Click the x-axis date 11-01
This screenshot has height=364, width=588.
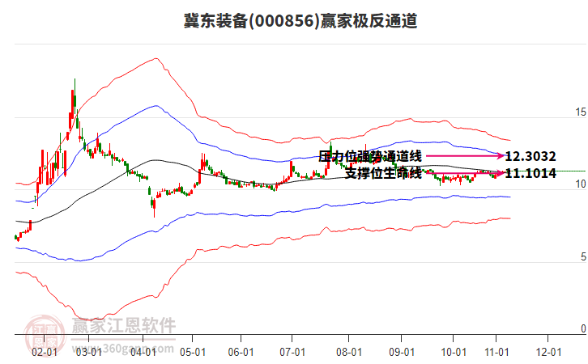tap(496, 353)
